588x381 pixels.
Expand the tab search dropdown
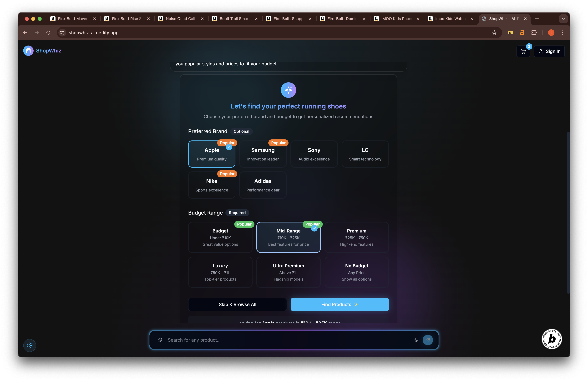pos(563,19)
